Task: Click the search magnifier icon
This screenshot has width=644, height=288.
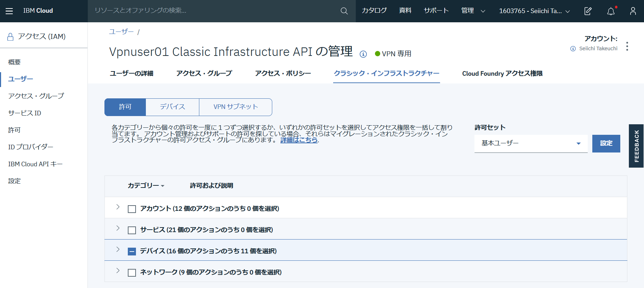Action: 344,11
